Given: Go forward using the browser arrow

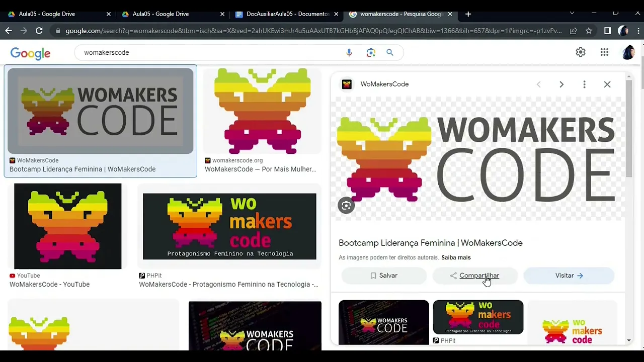Looking at the screenshot, I should (24, 31).
